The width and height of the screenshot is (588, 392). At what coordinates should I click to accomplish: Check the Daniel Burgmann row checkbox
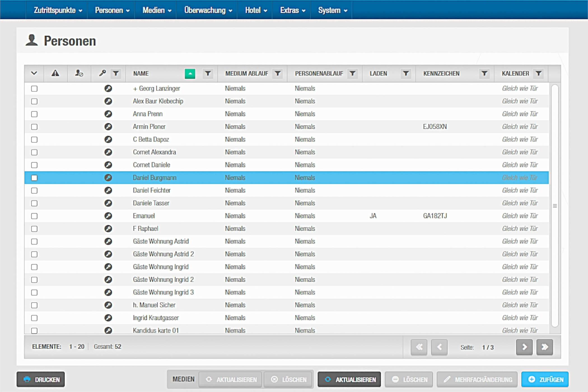34,178
